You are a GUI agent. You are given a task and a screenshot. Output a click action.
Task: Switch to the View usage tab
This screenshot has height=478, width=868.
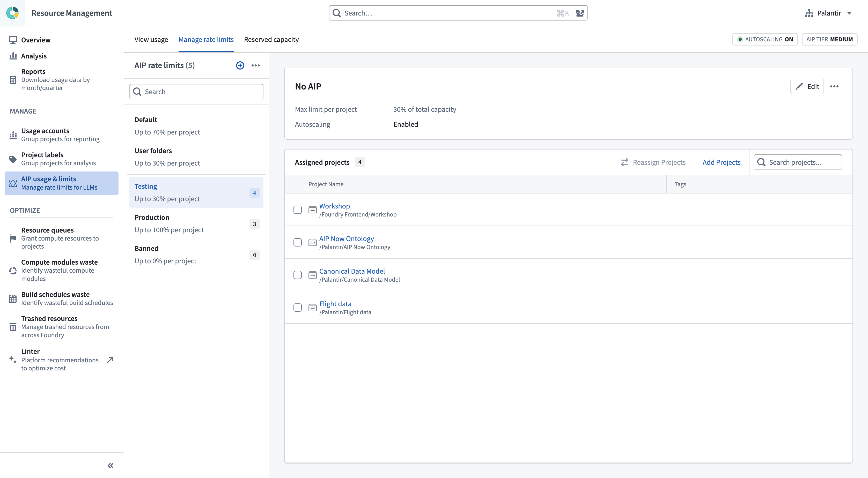pos(151,39)
